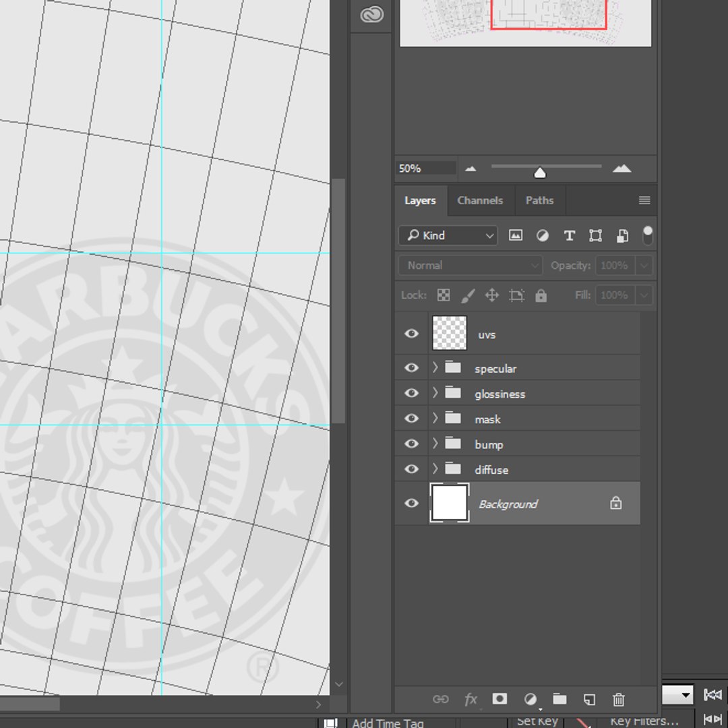Hide the bump group
Screen dimensions: 728x728
tap(411, 444)
